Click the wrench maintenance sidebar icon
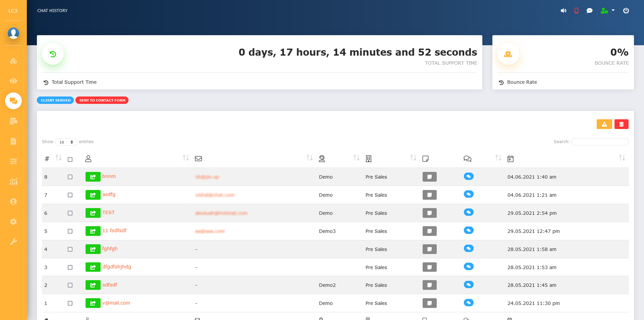Image resolution: width=644 pixels, height=320 pixels. [x=13, y=242]
